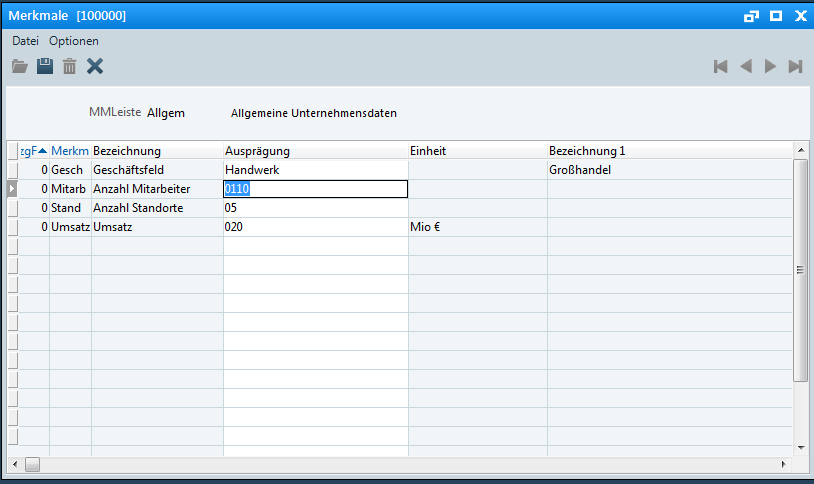Delete the record with the trash can icon
814x484 pixels.
pyautogui.click(x=70, y=66)
